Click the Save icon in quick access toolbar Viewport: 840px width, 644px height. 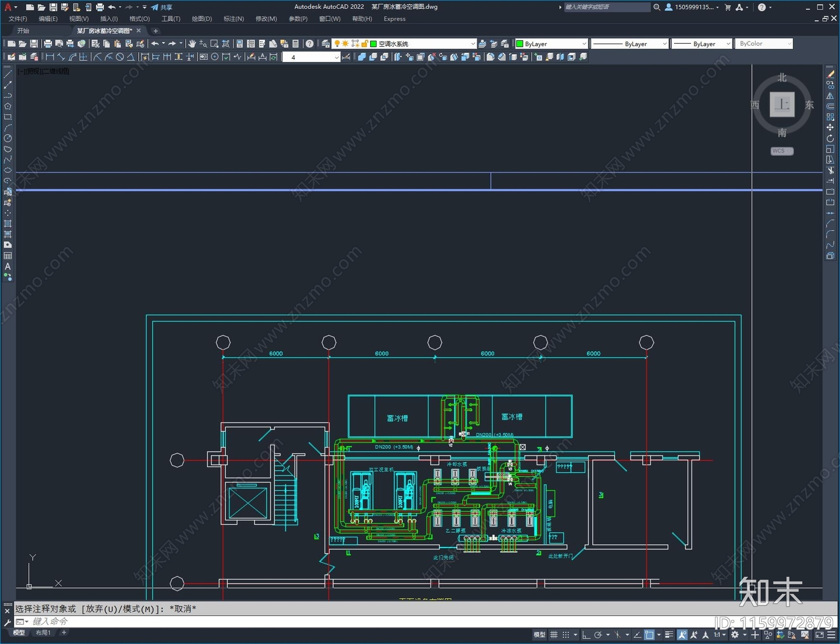coord(53,7)
